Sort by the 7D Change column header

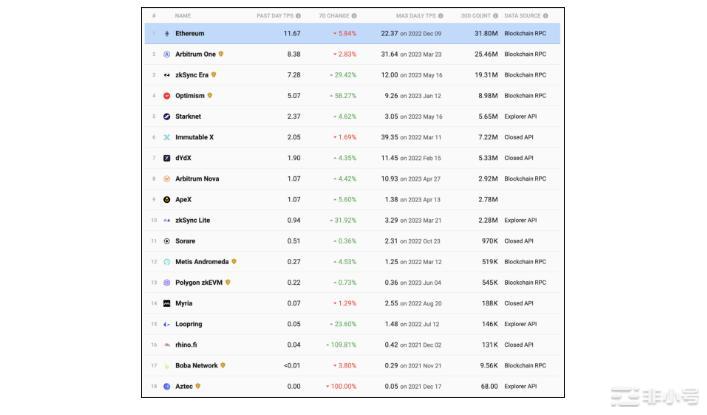(x=334, y=16)
